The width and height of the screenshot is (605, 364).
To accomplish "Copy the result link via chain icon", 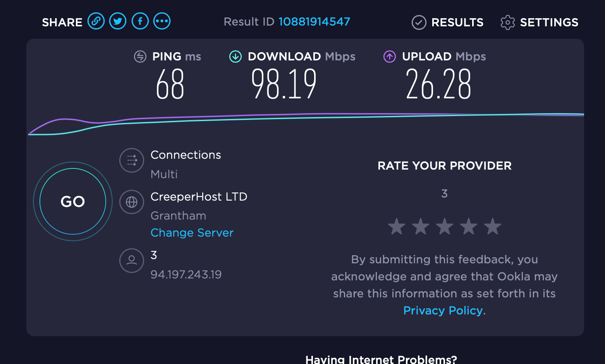I will pyautogui.click(x=96, y=21).
